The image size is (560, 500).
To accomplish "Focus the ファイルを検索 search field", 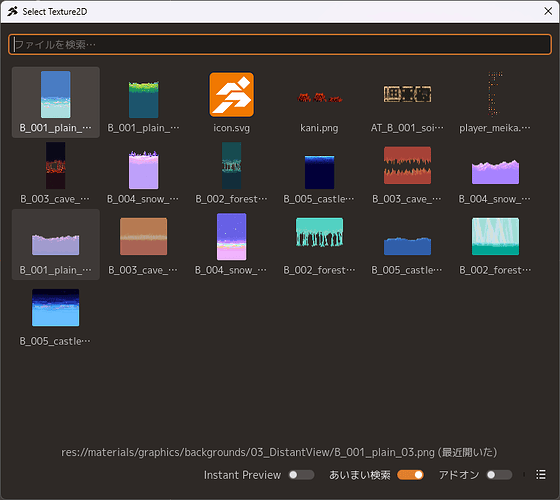I will click(x=280, y=45).
